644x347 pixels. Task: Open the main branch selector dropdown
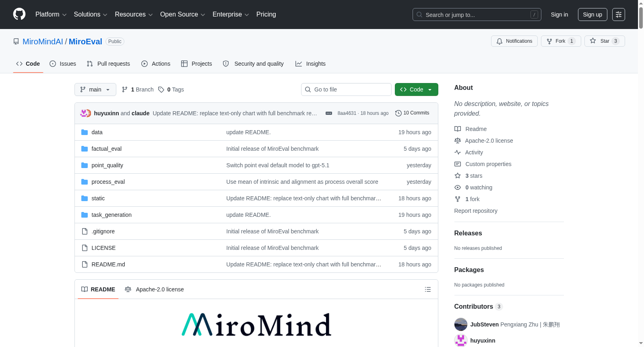(95, 89)
